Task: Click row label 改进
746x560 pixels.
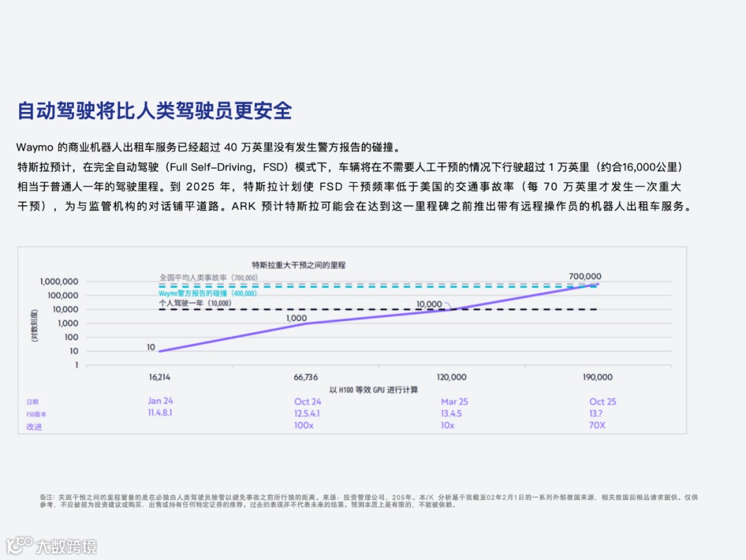Action: (34, 427)
